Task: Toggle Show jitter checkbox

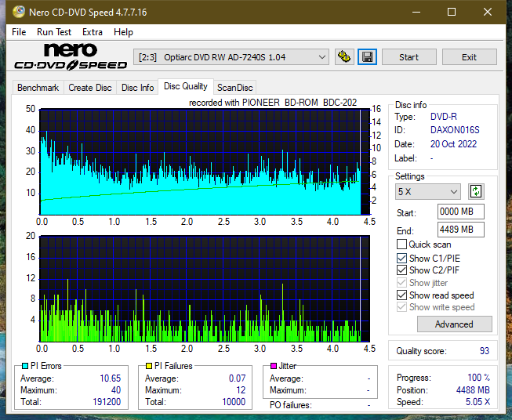Action: point(401,283)
